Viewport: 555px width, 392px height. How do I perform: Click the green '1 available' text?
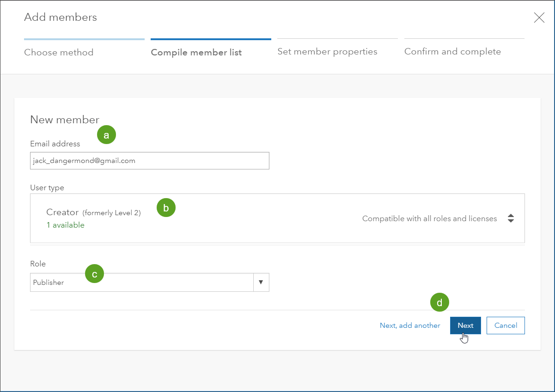tap(65, 225)
